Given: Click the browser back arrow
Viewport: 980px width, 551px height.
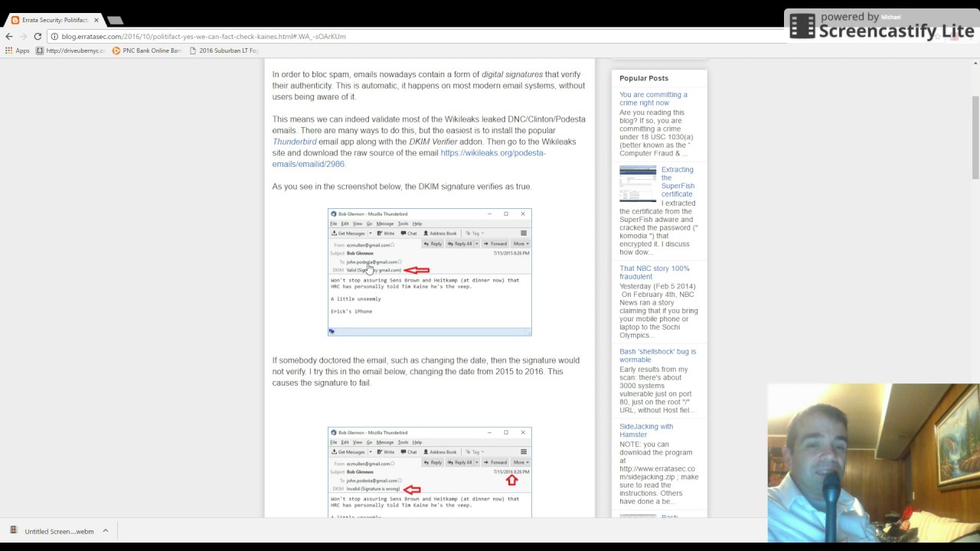Looking at the screenshot, I should pos(9,36).
